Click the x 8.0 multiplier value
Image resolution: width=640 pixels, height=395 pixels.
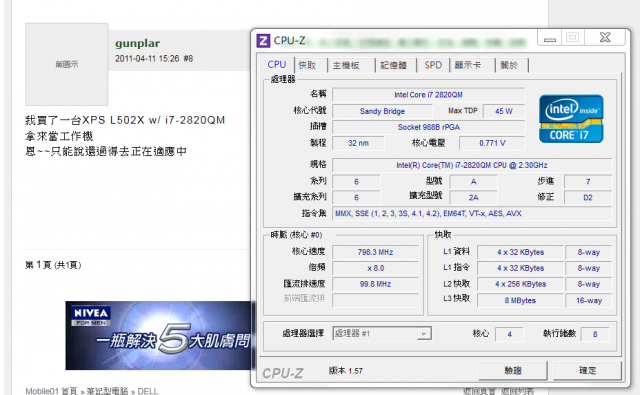(376, 268)
